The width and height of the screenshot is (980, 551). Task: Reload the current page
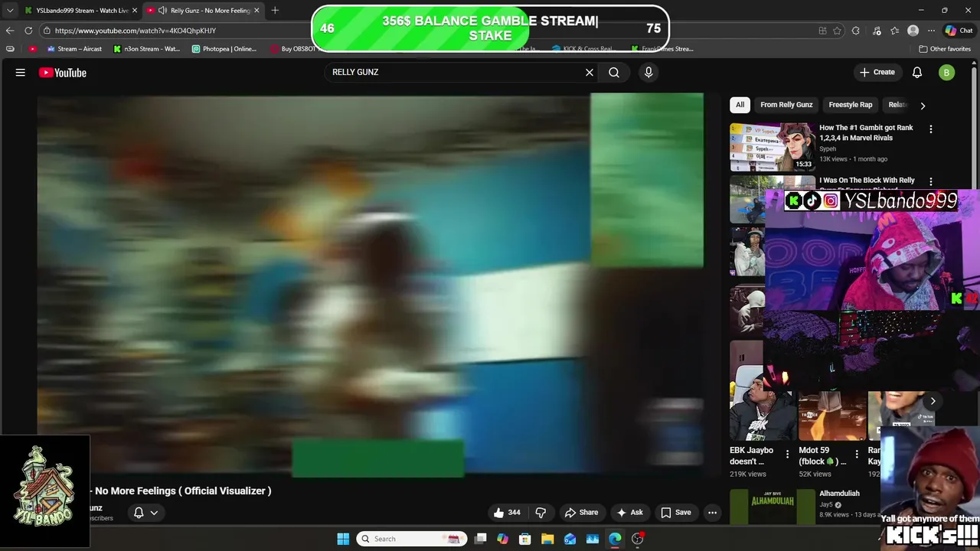tap(28, 31)
